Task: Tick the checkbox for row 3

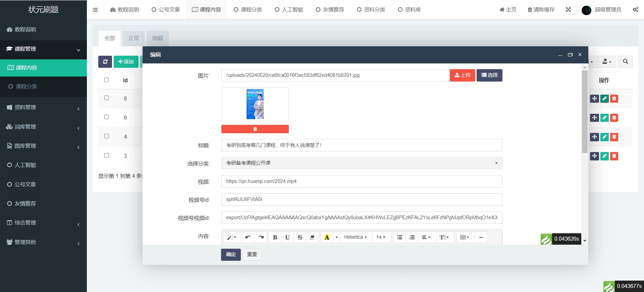Action: (x=107, y=155)
